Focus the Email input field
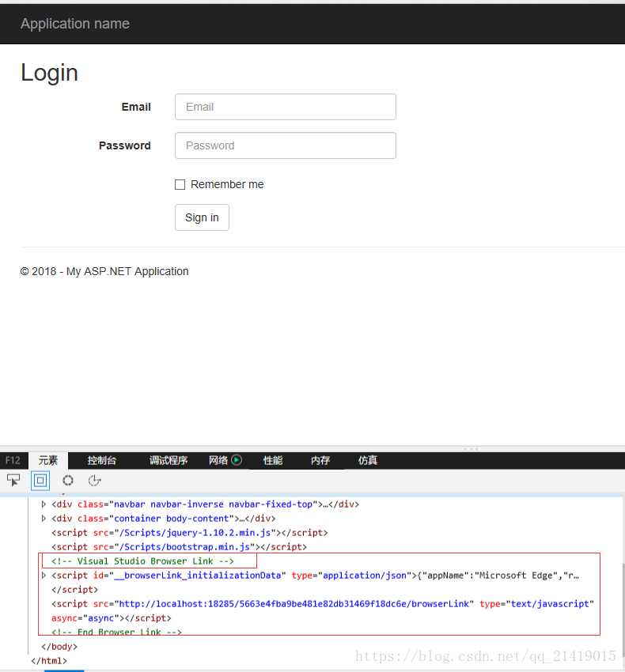The width and height of the screenshot is (625, 672). click(x=286, y=107)
